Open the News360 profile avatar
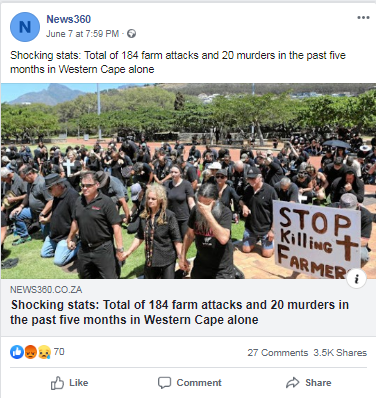The image size is (376, 398). click(25, 27)
